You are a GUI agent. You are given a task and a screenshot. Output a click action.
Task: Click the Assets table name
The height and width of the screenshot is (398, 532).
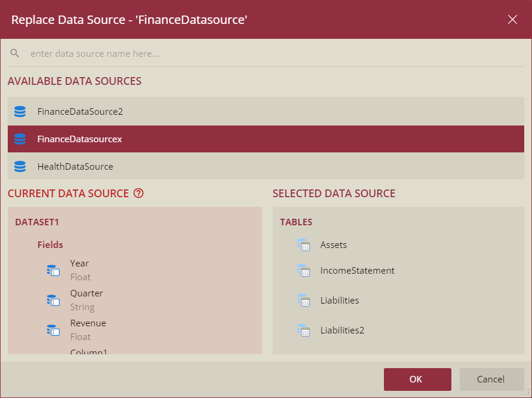click(334, 245)
